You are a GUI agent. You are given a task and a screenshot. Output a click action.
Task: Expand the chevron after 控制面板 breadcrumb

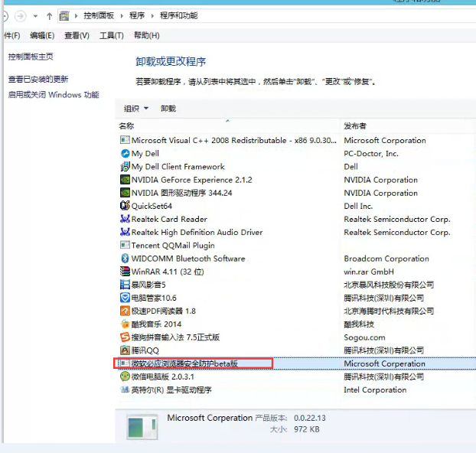(123, 16)
